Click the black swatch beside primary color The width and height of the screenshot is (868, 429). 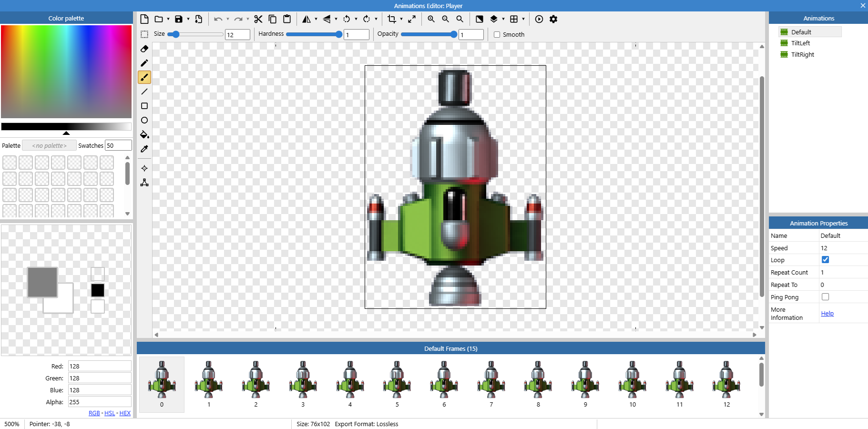point(98,290)
